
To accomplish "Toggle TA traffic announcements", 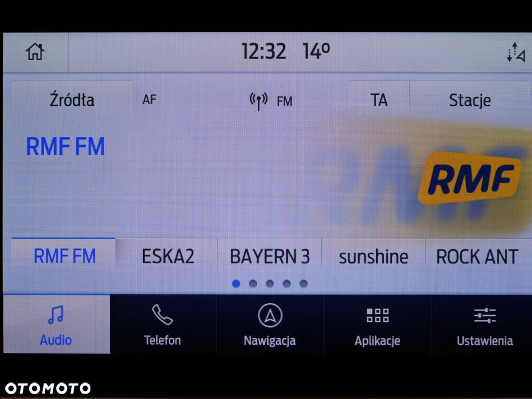I will (379, 100).
